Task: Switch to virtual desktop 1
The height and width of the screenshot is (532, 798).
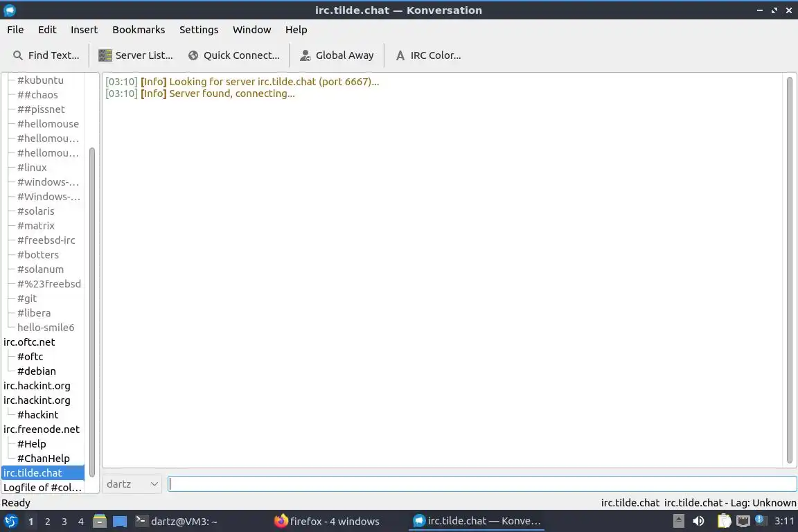Action: tap(30, 522)
